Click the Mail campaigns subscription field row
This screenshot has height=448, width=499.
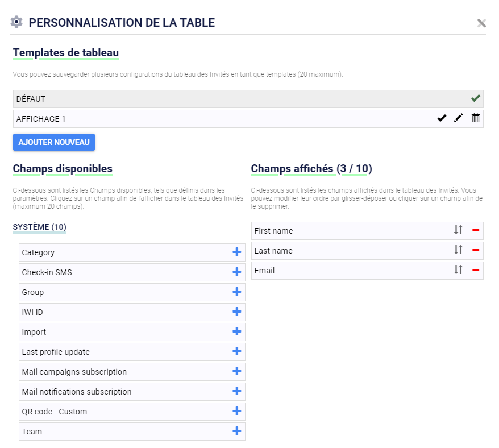(132, 372)
